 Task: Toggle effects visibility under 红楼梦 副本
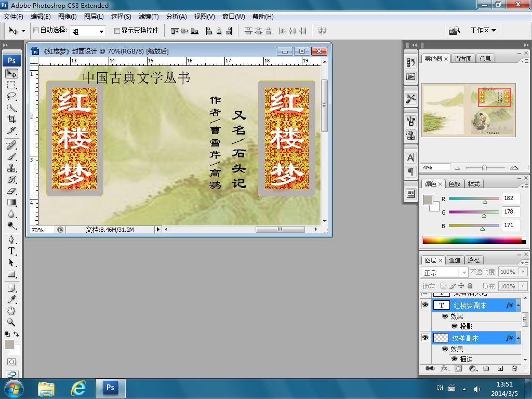(x=445, y=316)
